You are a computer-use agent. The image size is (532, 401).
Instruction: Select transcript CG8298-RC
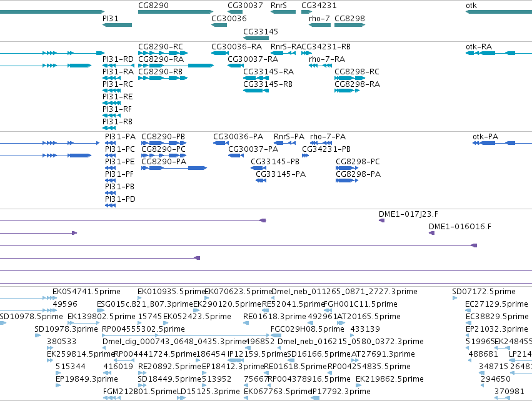point(350,78)
